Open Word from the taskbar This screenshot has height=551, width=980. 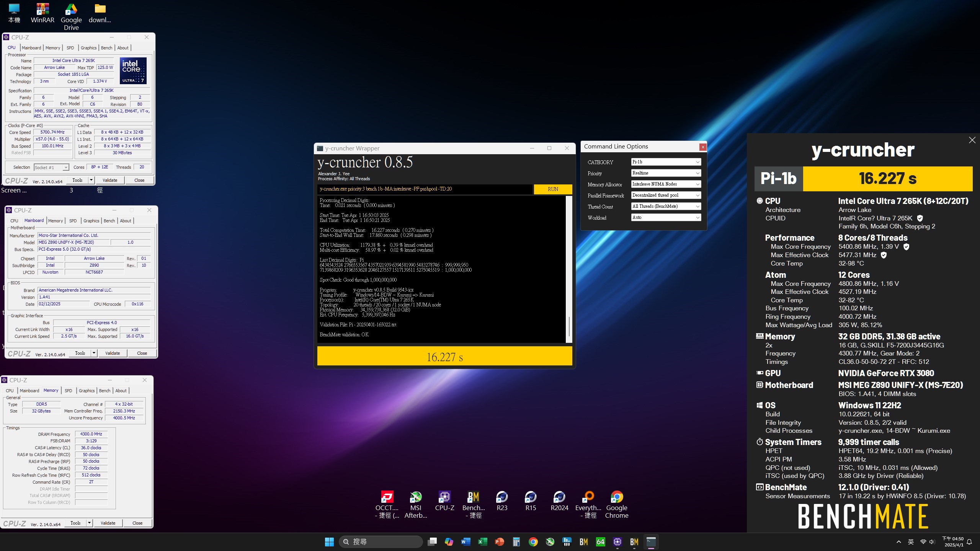pos(466,542)
